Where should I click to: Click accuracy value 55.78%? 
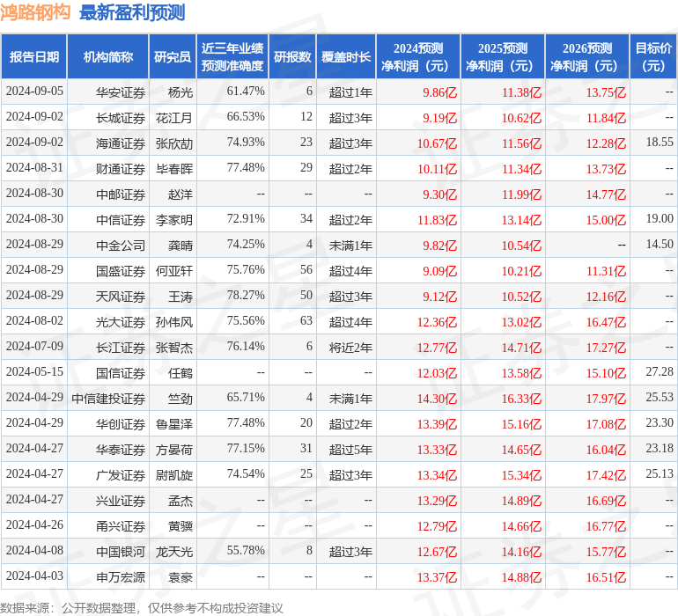(246, 550)
